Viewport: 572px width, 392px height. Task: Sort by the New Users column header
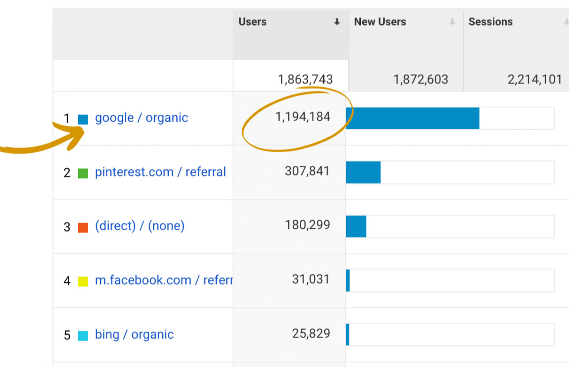380,22
